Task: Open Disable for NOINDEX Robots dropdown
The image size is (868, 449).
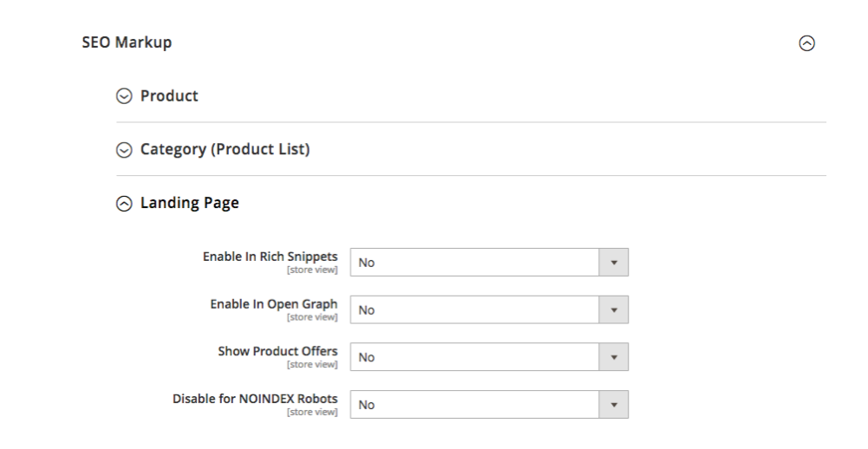Action: [x=489, y=405]
